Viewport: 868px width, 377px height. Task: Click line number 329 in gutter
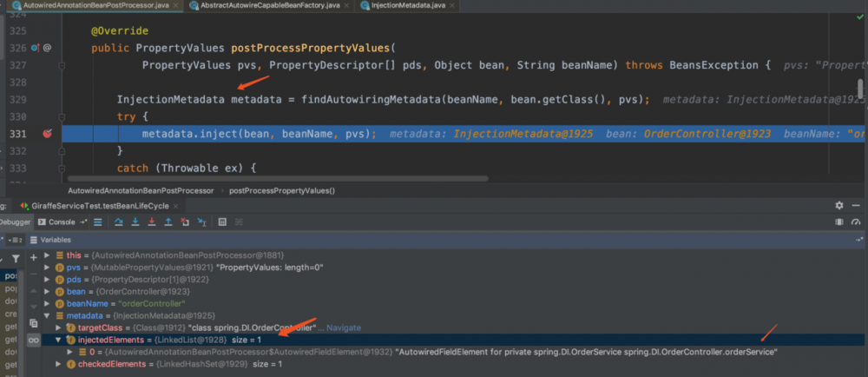(x=18, y=100)
